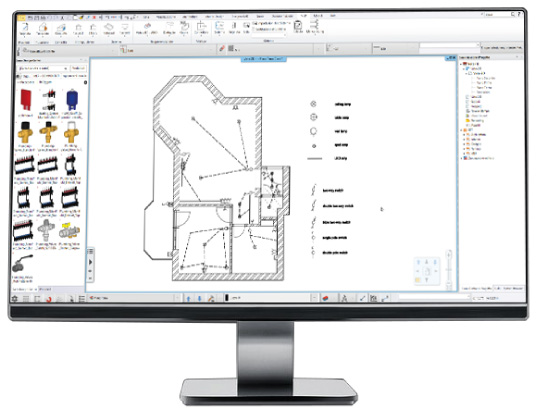Pick the blue expansion vessel component
The height and width of the screenshot is (413, 540).
(72, 99)
